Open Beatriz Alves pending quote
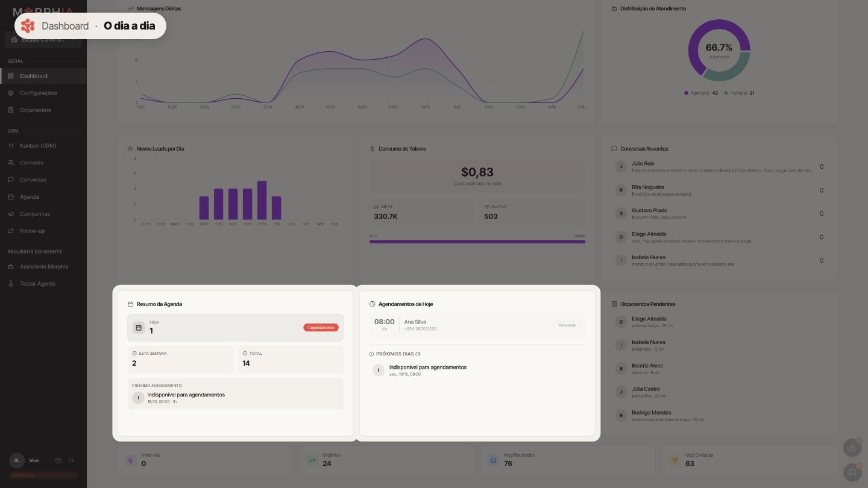The width and height of the screenshot is (868, 488). tap(719, 369)
